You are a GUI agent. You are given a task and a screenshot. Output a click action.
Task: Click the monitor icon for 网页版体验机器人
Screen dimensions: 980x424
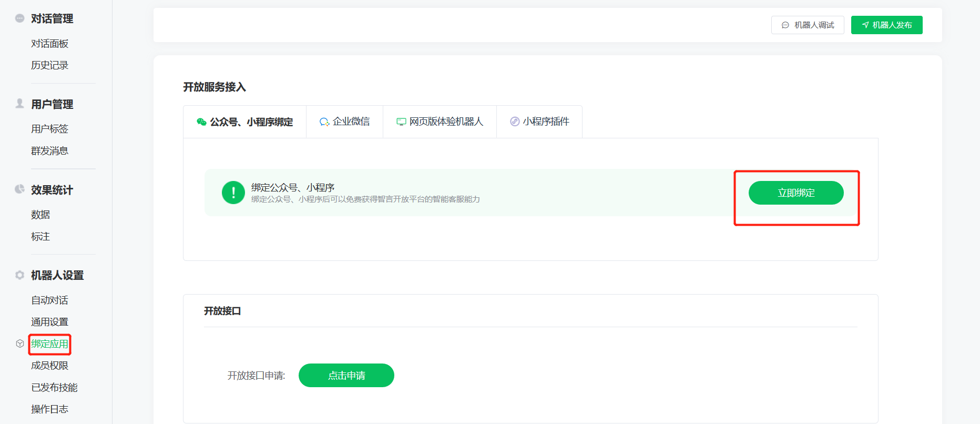[x=401, y=122]
